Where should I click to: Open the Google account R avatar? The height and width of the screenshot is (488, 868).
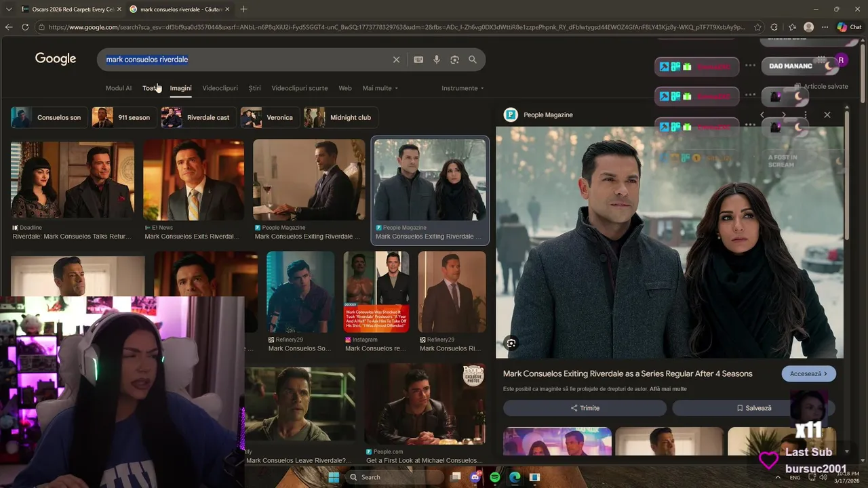pyautogui.click(x=841, y=60)
